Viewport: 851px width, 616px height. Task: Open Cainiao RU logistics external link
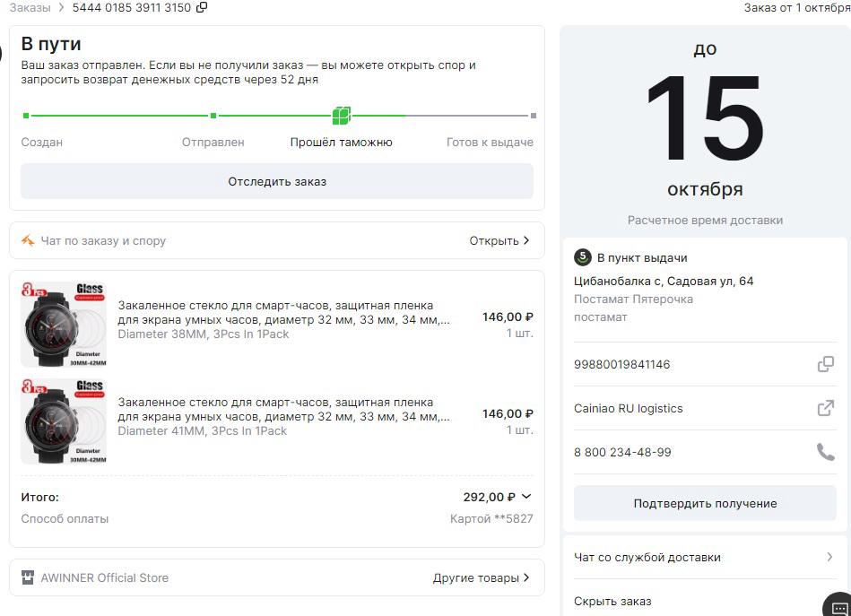point(825,408)
